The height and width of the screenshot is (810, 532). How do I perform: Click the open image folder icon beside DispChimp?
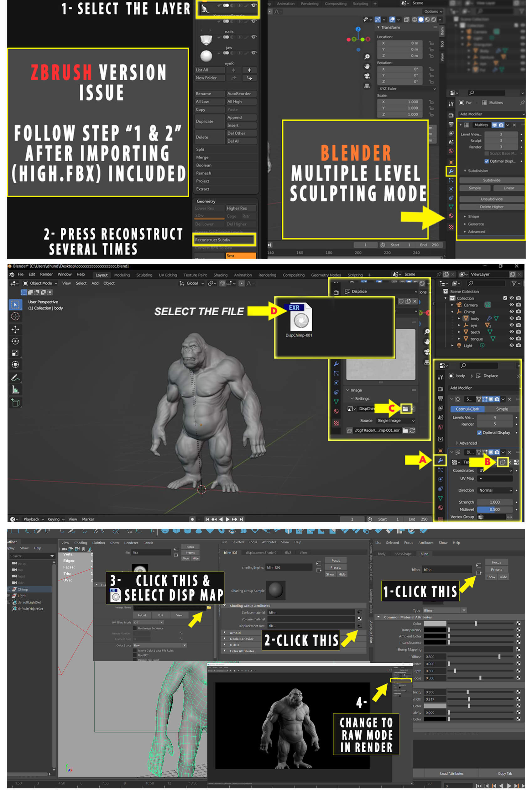coord(405,408)
